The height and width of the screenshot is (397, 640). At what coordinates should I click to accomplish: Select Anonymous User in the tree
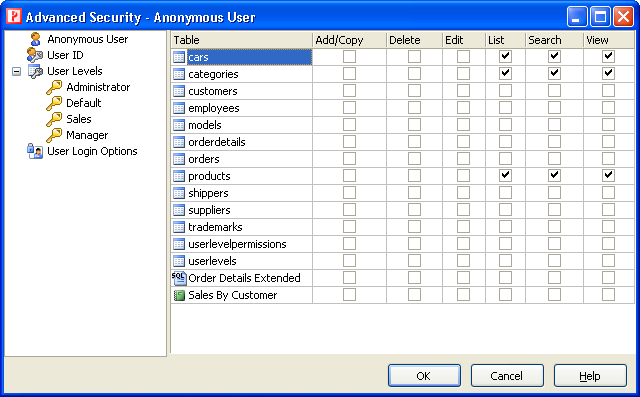coord(87,39)
